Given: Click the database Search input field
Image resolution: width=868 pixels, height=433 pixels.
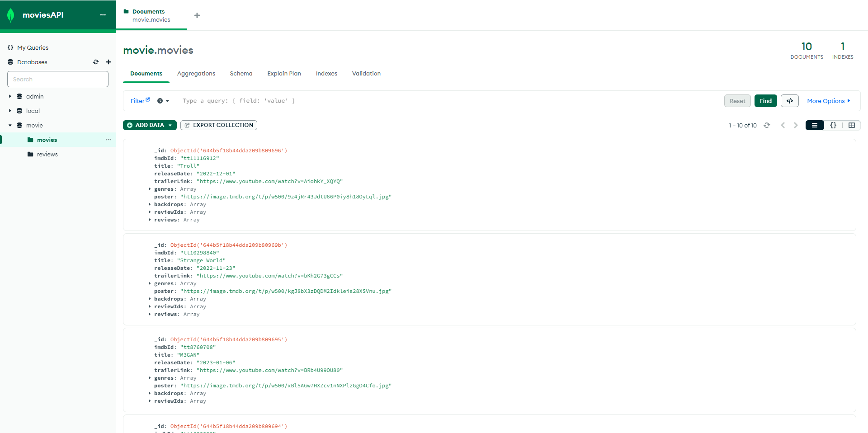Looking at the screenshot, I should click(57, 79).
